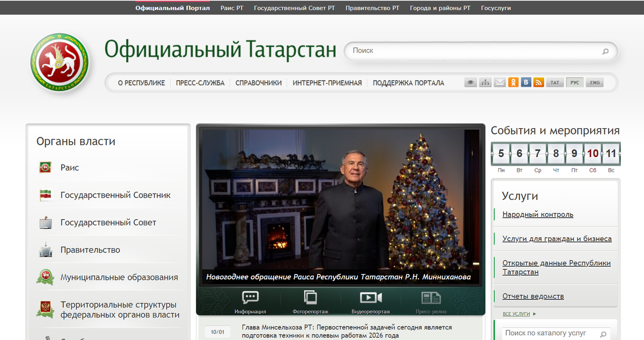Click the Государственный Советник flag icon

click(45, 195)
